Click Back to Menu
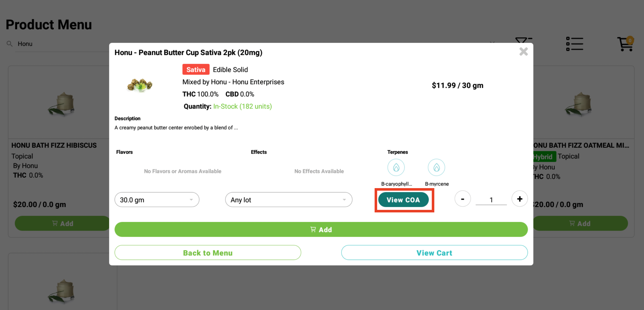 pos(208,253)
